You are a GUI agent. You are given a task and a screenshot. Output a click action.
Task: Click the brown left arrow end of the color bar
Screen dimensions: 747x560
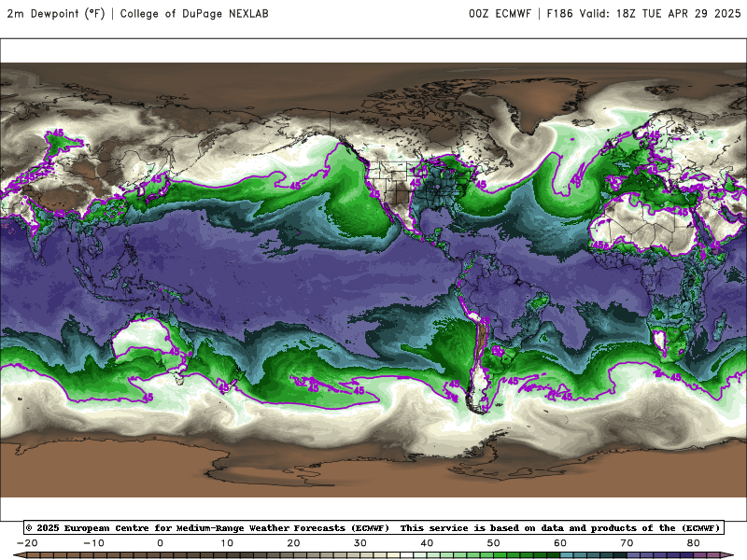[x=19, y=555]
